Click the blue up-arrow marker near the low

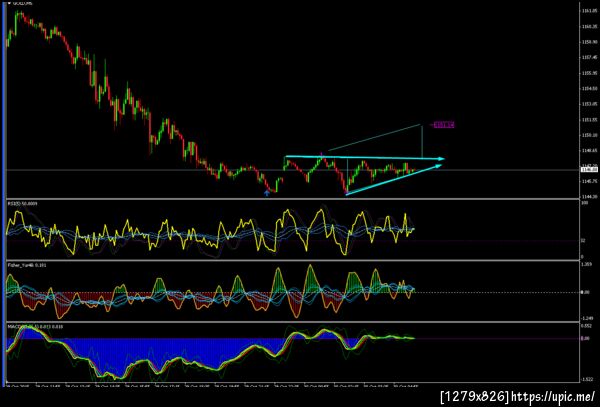[267, 193]
